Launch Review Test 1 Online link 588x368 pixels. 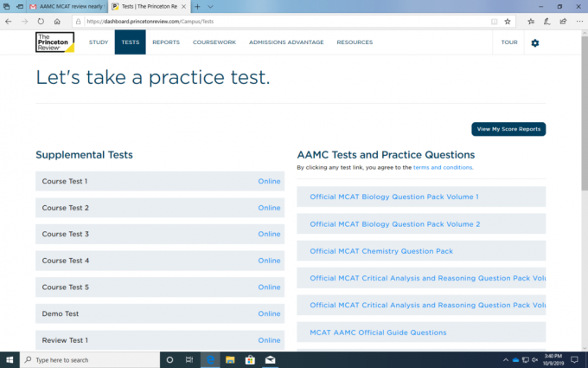[269, 340]
